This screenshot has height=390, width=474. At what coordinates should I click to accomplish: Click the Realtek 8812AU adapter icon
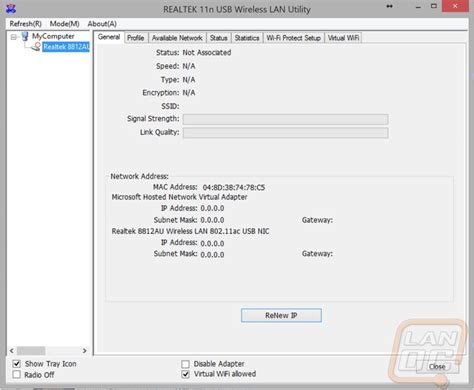[x=36, y=47]
